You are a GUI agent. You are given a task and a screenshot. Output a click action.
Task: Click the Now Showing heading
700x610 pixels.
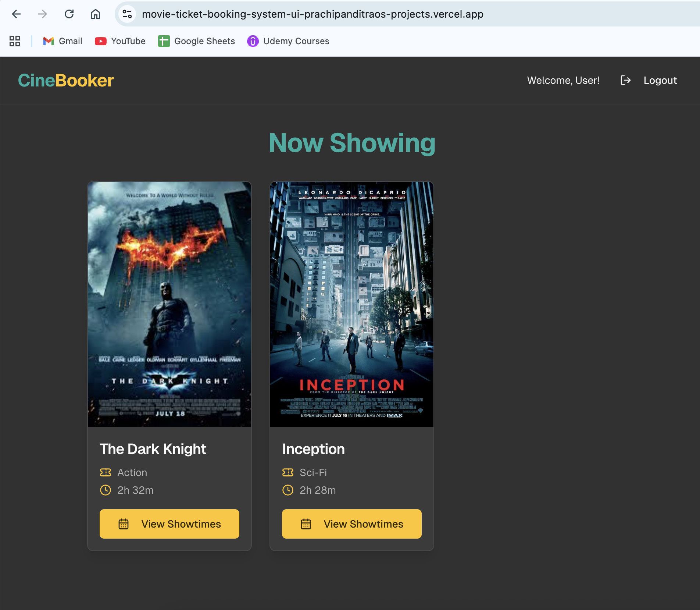coord(352,143)
